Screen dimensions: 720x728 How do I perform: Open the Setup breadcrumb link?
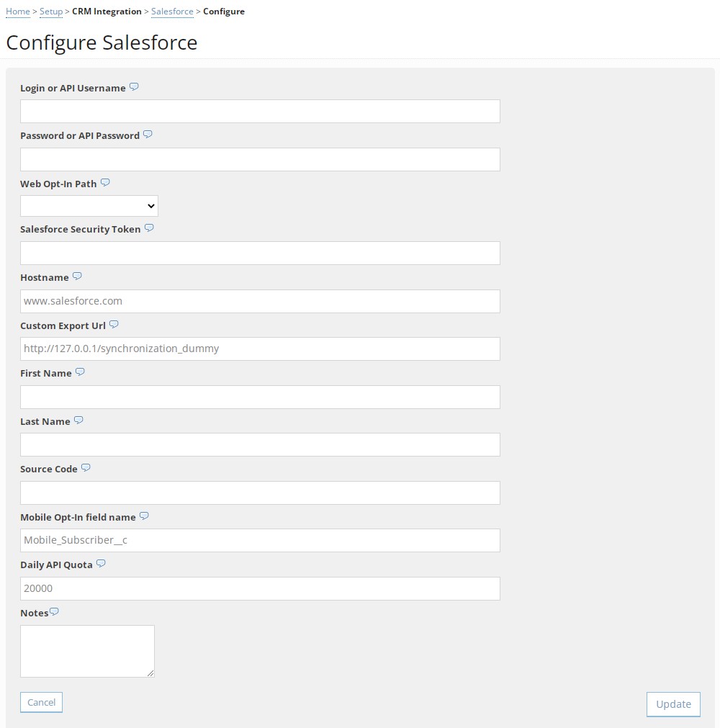coord(50,11)
